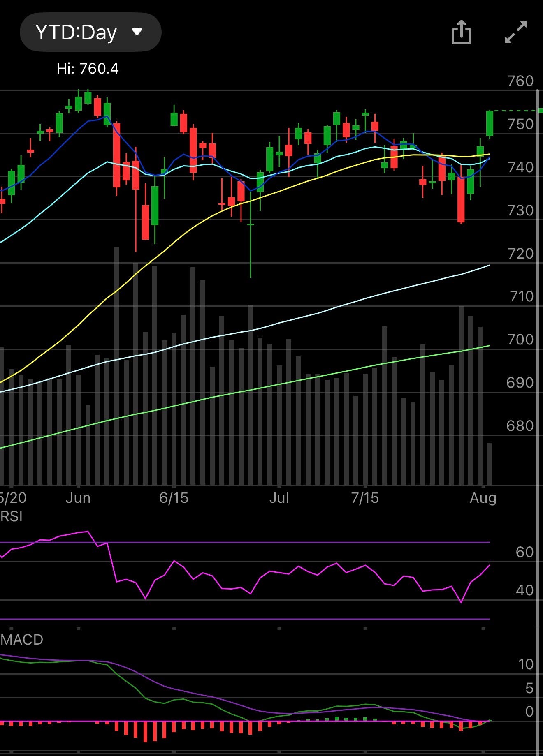Viewport: 543px width, 756px height.
Task: Tap the share icon
Action: [461, 32]
